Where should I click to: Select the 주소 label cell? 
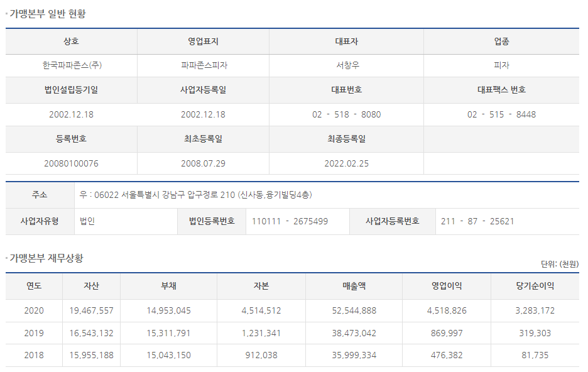[40, 195]
